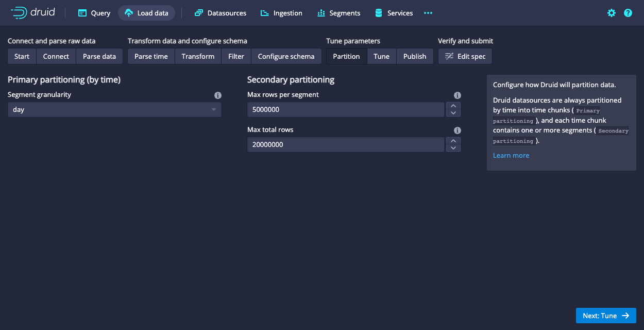The width and height of the screenshot is (644, 330).
Task: Go to the Query view
Action: pos(94,13)
